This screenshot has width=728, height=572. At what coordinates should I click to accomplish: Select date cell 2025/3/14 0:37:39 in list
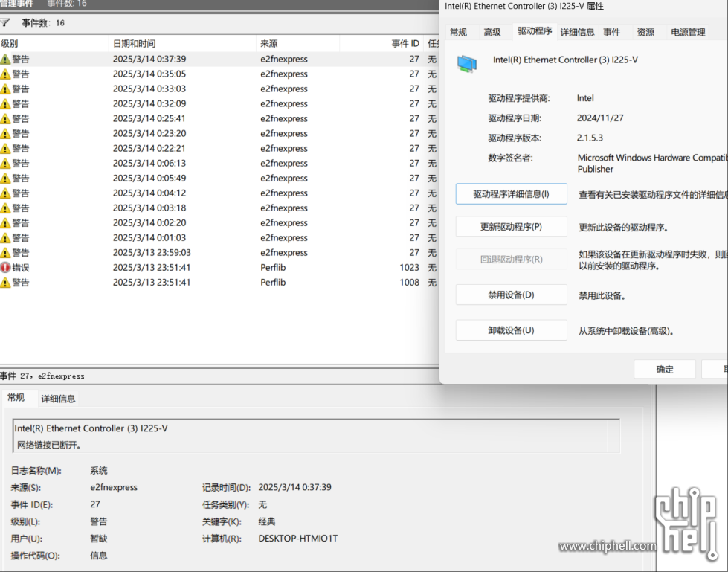(x=149, y=59)
